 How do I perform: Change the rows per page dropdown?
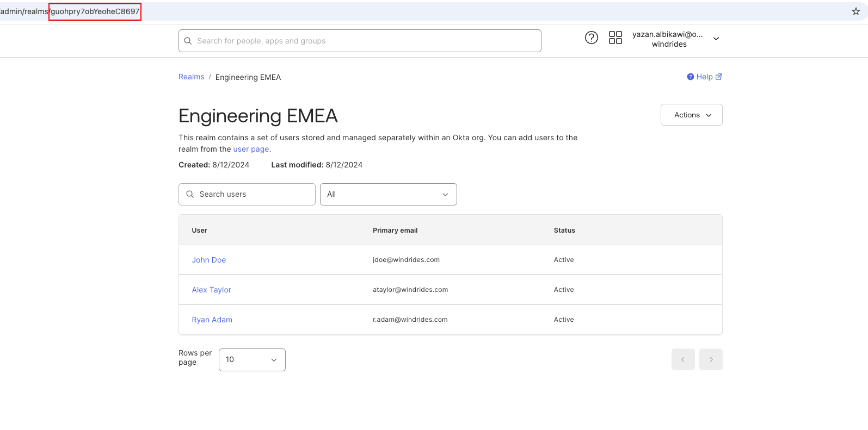(252, 360)
